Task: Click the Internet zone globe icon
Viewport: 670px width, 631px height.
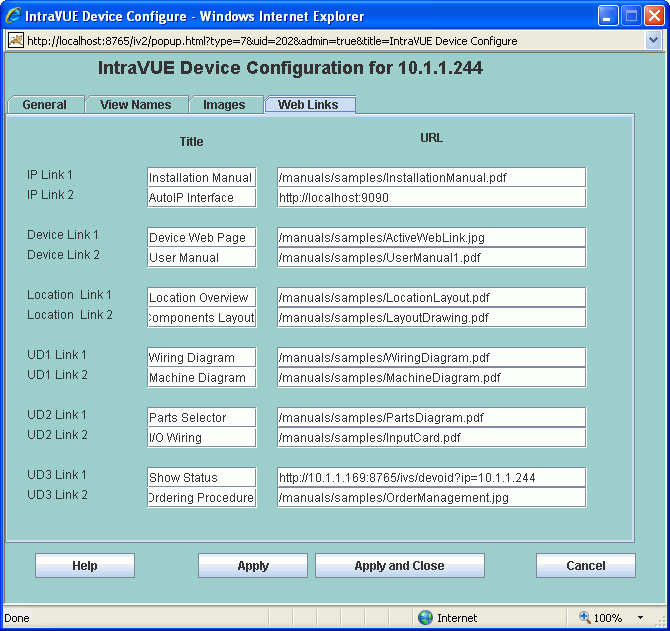Action: [425, 617]
